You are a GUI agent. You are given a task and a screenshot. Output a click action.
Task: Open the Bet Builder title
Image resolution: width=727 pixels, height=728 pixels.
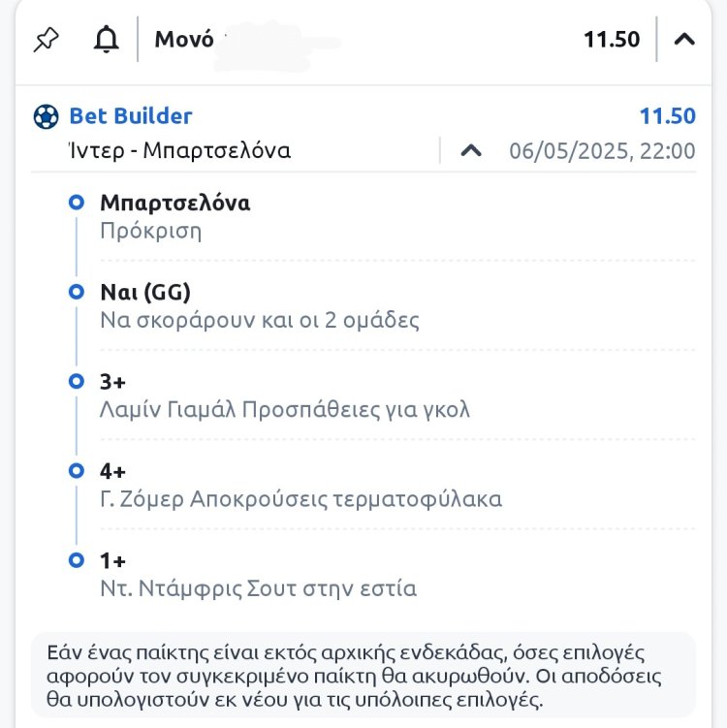click(131, 116)
